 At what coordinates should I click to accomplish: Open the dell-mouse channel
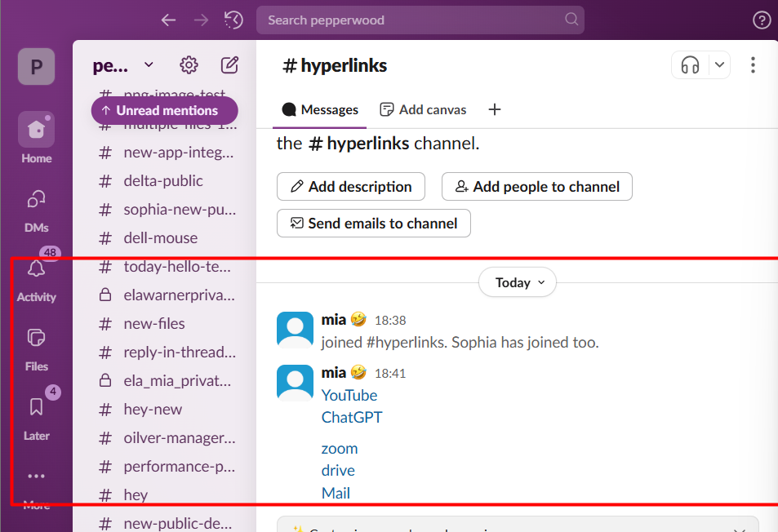click(160, 238)
